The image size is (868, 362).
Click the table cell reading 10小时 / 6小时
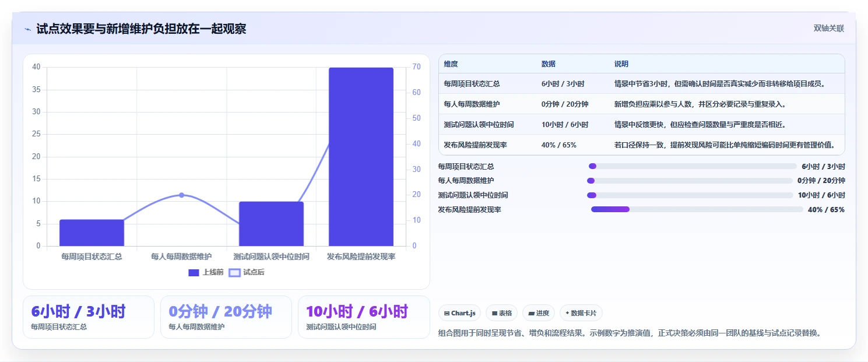[565, 125]
